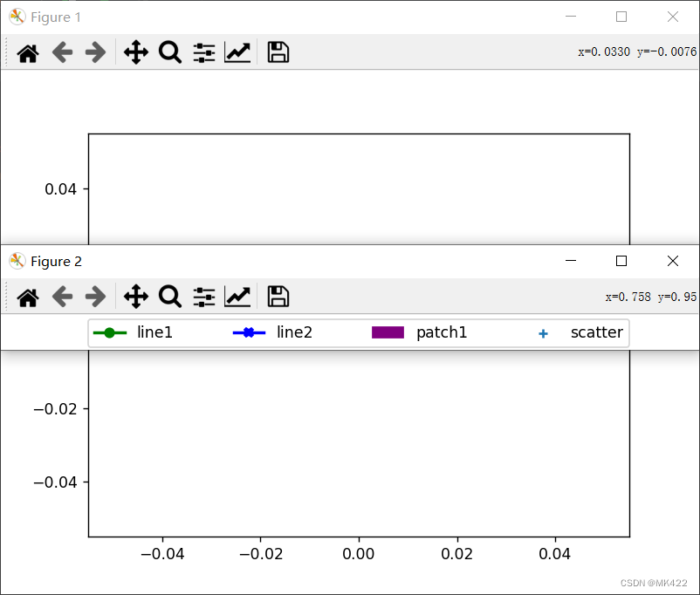Image resolution: width=700 pixels, height=595 pixels.
Task: Click Figure 1 coordinate readout x=0.0330
Action: [637, 51]
